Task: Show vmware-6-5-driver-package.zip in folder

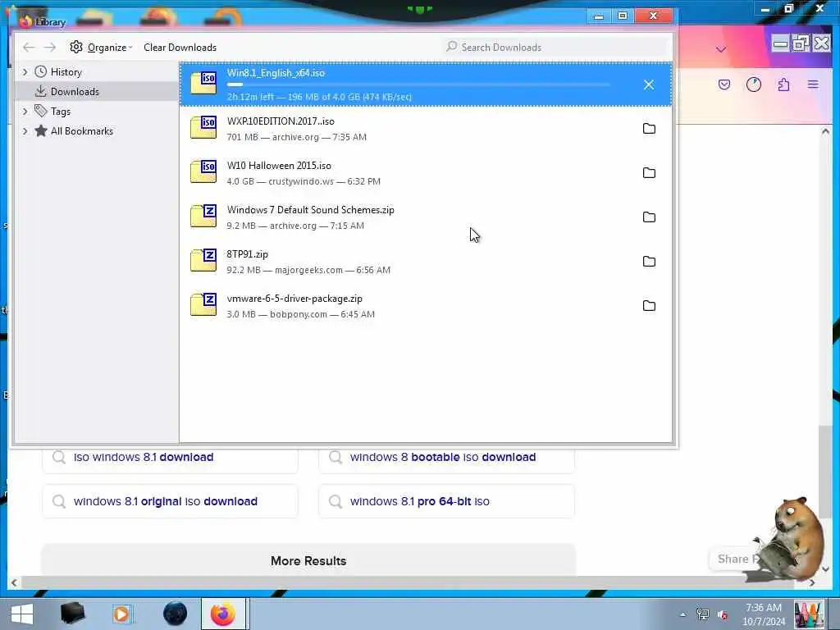Action: tap(649, 305)
